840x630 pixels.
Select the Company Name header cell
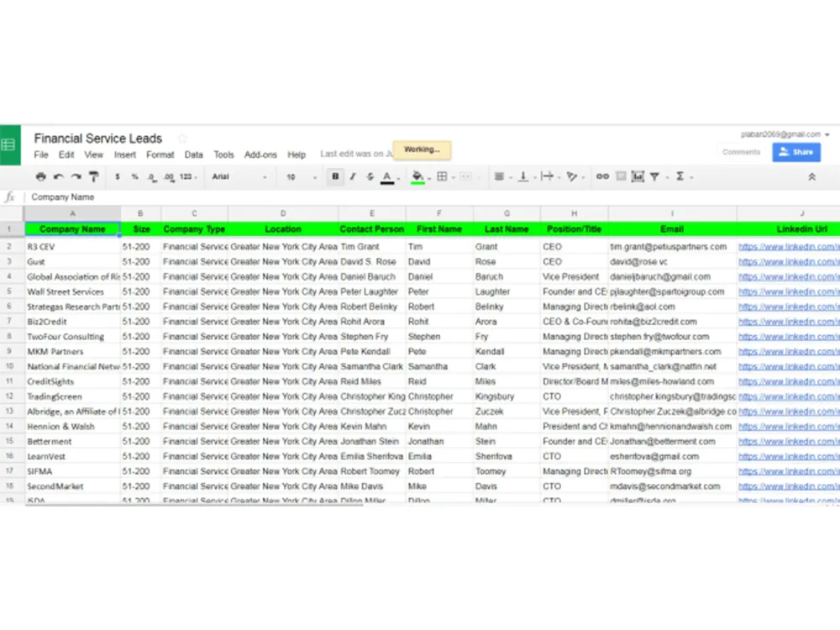pyautogui.click(x=72, y=229)
